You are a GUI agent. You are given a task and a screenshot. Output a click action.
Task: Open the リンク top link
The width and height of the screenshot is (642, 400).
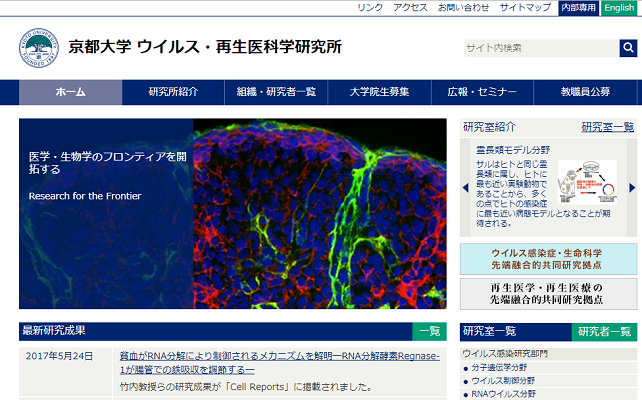click(x=370, y=7)
